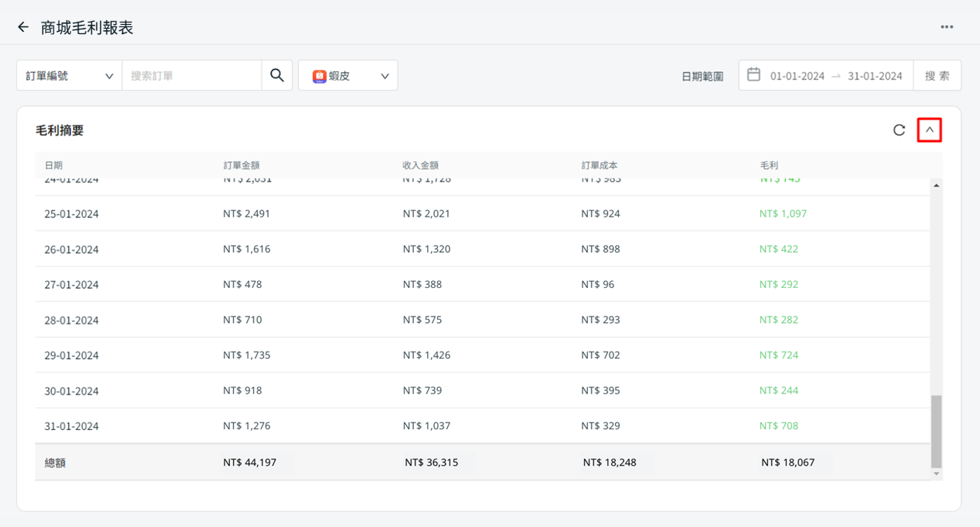Image resolution: width=980 pixels, height=527 pixels.
Task: Click the refresh icon in 毛利摘要
Action: pos(899,130)
